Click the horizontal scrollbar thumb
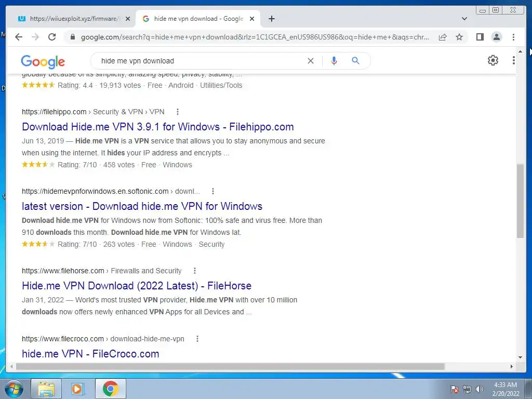 (230, 366)
